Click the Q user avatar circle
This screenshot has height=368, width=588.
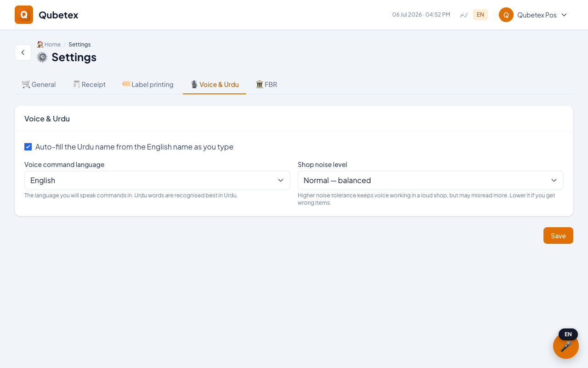(x=506, y=15)
